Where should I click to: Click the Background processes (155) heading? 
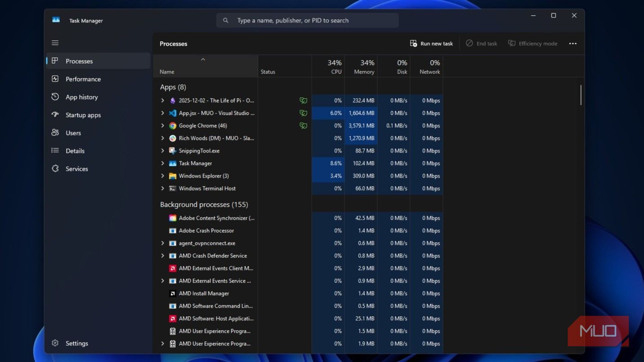pos(204,205)
